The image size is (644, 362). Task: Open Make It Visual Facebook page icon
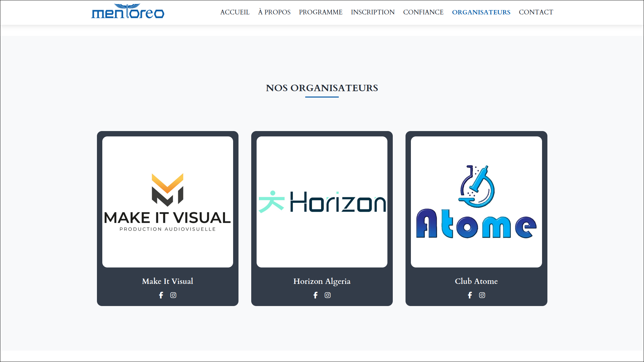pos(161,295)
